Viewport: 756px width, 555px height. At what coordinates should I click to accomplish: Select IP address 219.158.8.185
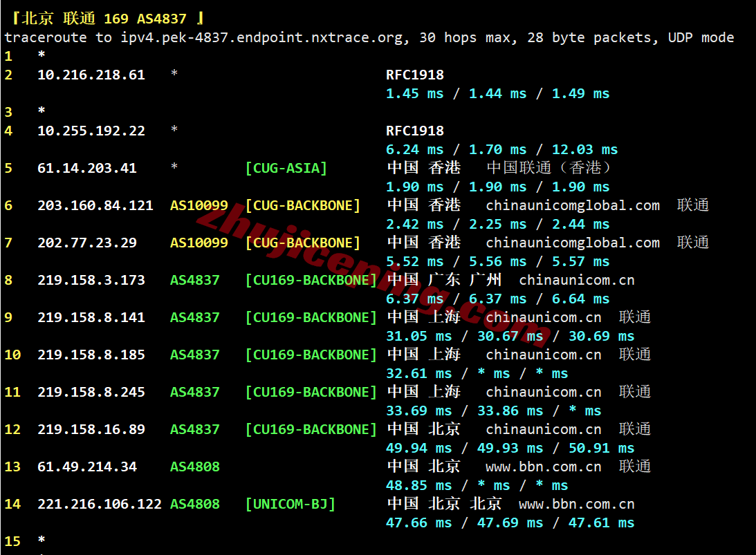click(91, 355)
